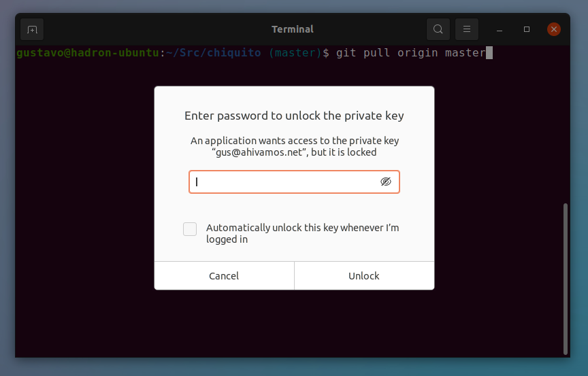Open a new terminal tab

[32, 29]
